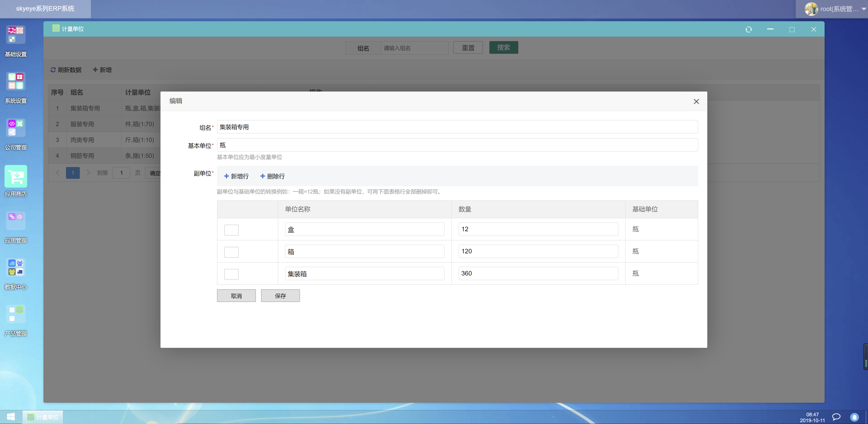Open 系统设置 in the sidebar
This screenshot has height=424, width=868.
15,86
